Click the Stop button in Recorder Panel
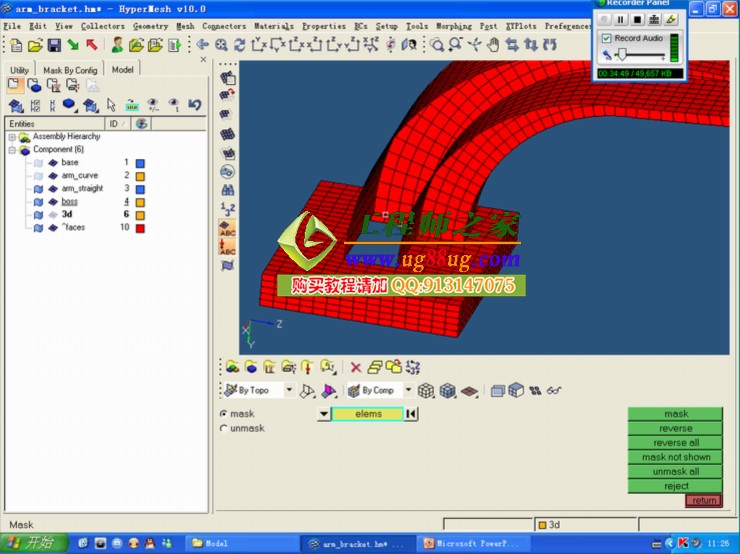Screen dimensions: 740x554 click(637, 19)
